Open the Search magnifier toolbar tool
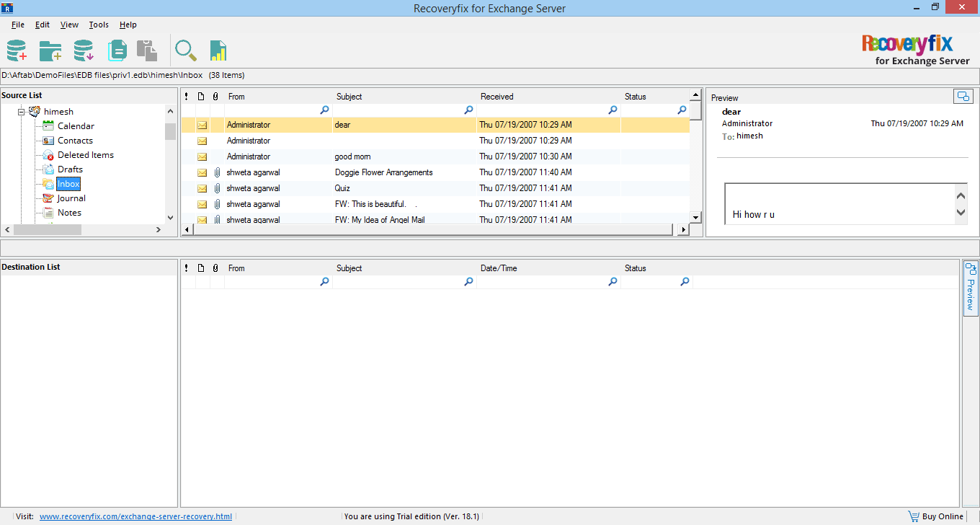This screenshot has height=525, width=980. [186, 50]
